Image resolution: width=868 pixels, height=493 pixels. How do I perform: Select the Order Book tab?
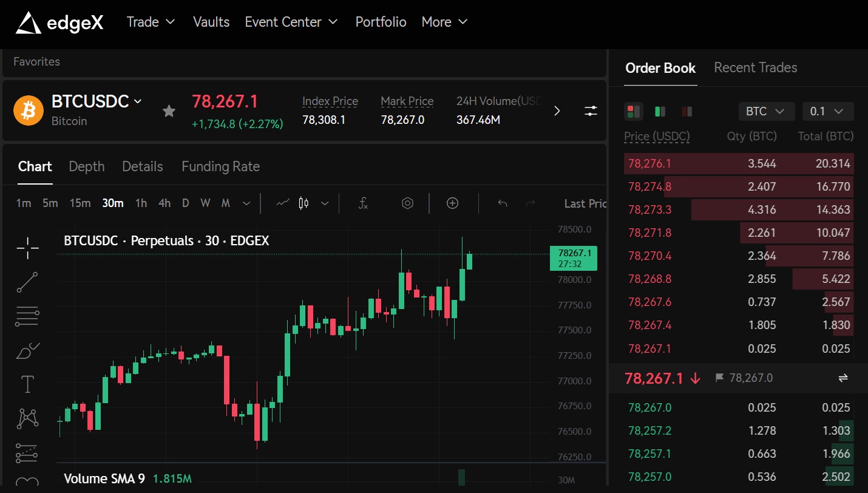point(660,67)
